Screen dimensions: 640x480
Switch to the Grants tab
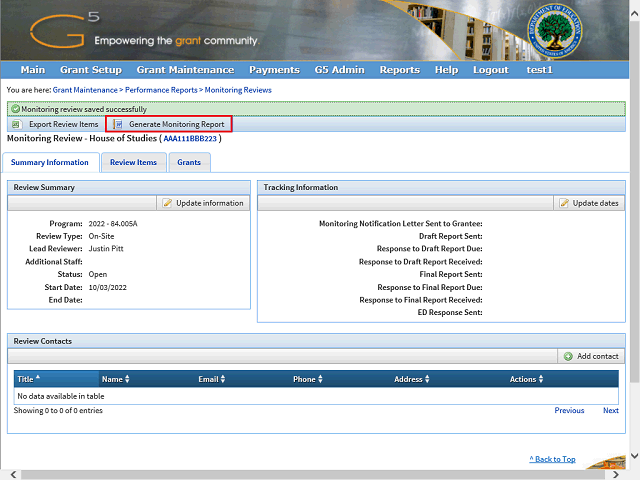[x=189, y=162]
